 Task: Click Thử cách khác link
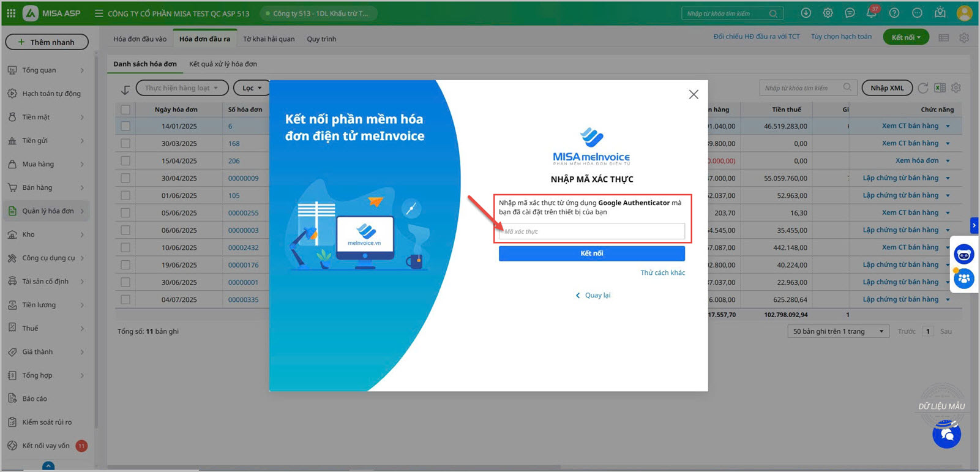click(662, 273)
